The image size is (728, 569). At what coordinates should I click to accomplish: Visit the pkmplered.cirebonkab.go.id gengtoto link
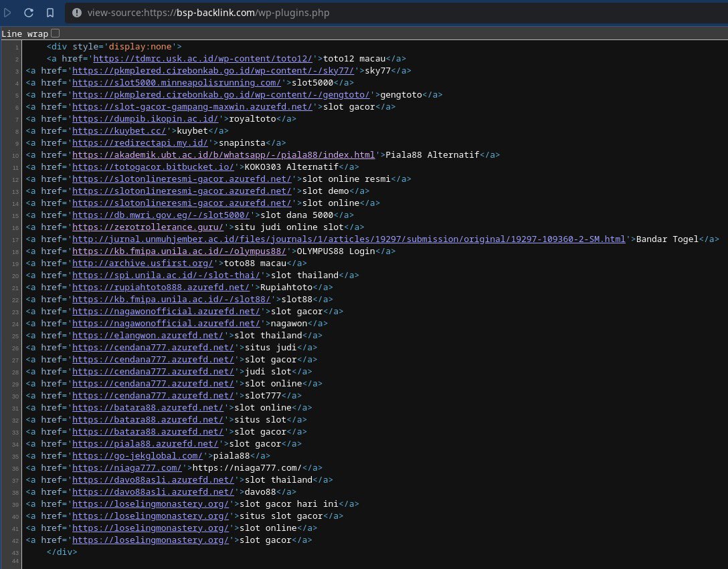(x=221, y=95)
